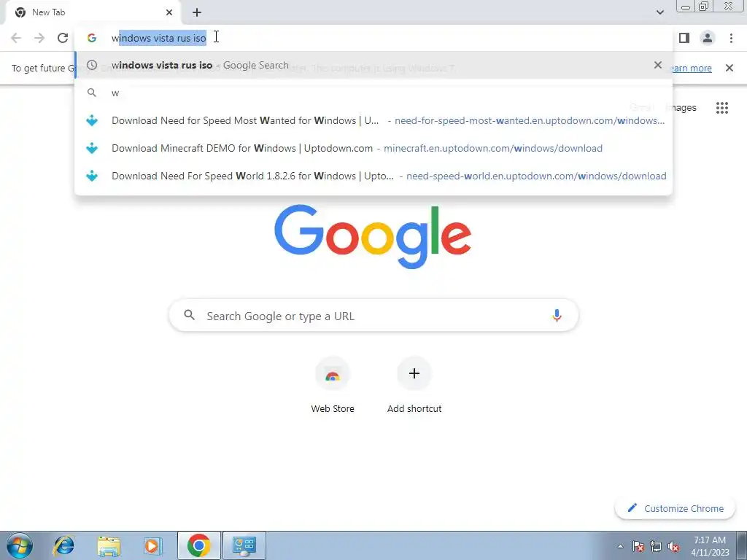Open Windows Media Player from taskbar
This screenshot has height=560, width=747.
pos(153,545)
